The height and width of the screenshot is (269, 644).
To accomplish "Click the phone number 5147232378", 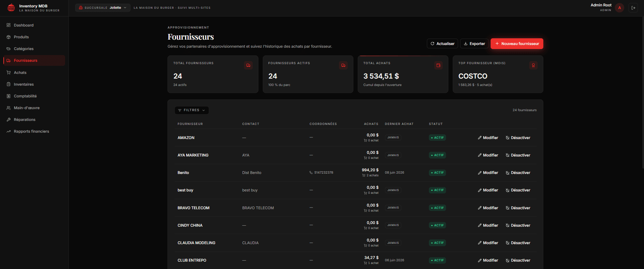I will [324, 173].
